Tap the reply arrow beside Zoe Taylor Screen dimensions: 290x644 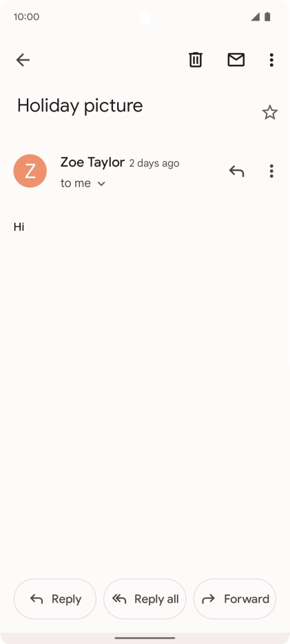coord(236,171)
